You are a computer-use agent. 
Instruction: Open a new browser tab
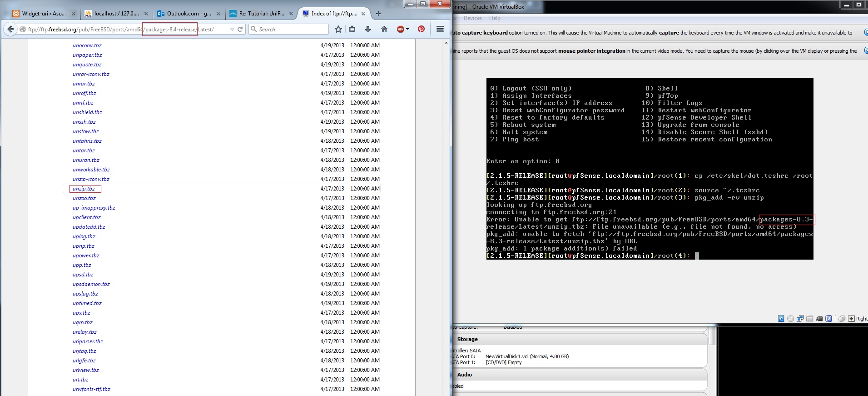(x=378, y=14)
